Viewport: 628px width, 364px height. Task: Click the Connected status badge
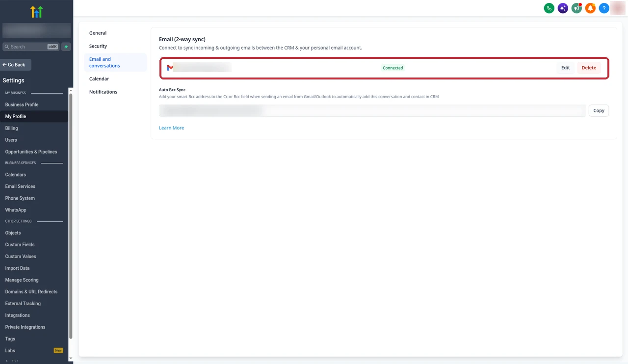tap(393, 68)
